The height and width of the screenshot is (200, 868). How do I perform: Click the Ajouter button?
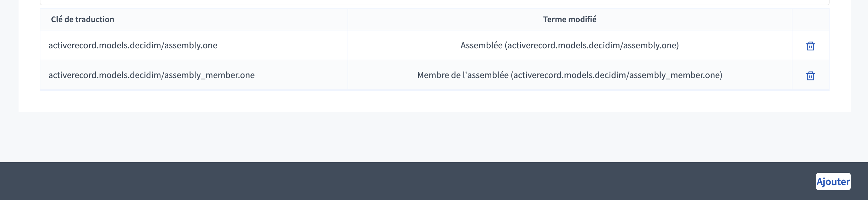pyautogui.click(x=833, y=181)
